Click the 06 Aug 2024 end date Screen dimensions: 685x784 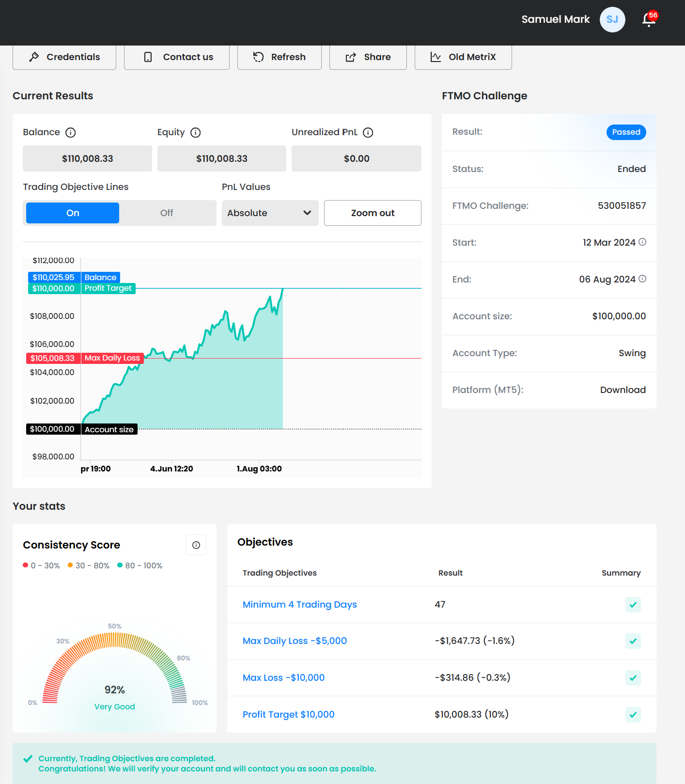[607, 279]
